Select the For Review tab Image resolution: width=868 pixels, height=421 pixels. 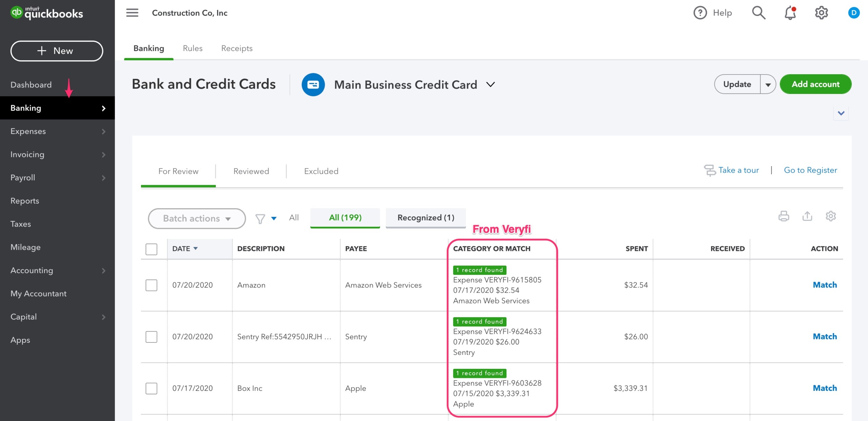[x=178, y=171]
